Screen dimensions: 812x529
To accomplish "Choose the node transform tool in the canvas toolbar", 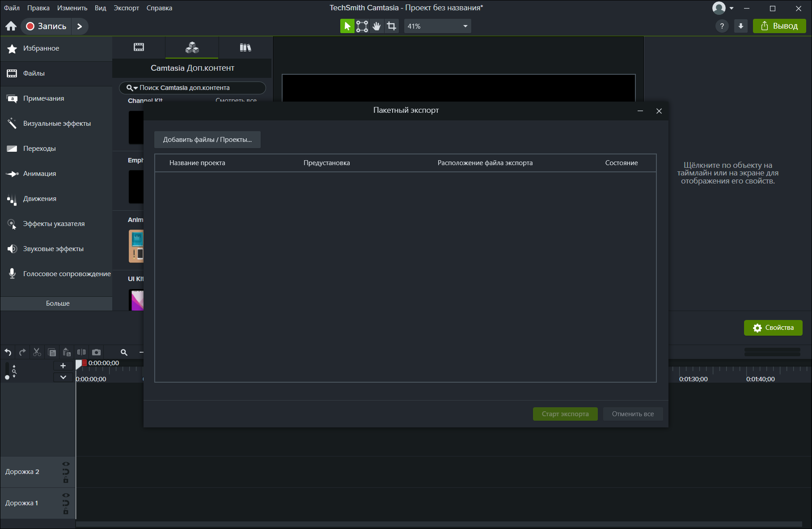I will point(362,26).
